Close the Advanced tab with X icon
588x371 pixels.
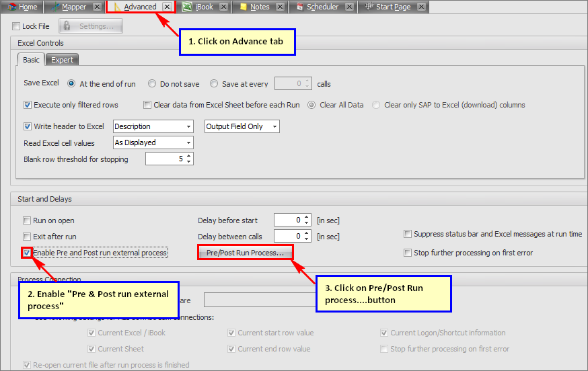(x=166, y=7)
